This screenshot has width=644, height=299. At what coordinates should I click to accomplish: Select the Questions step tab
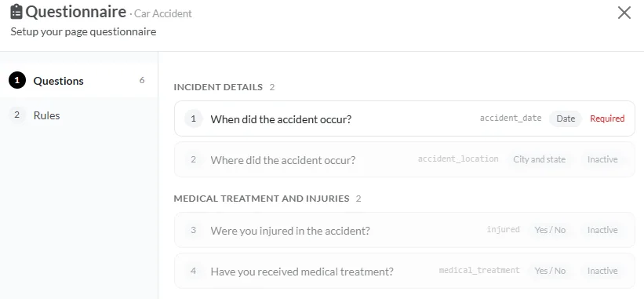78,81
